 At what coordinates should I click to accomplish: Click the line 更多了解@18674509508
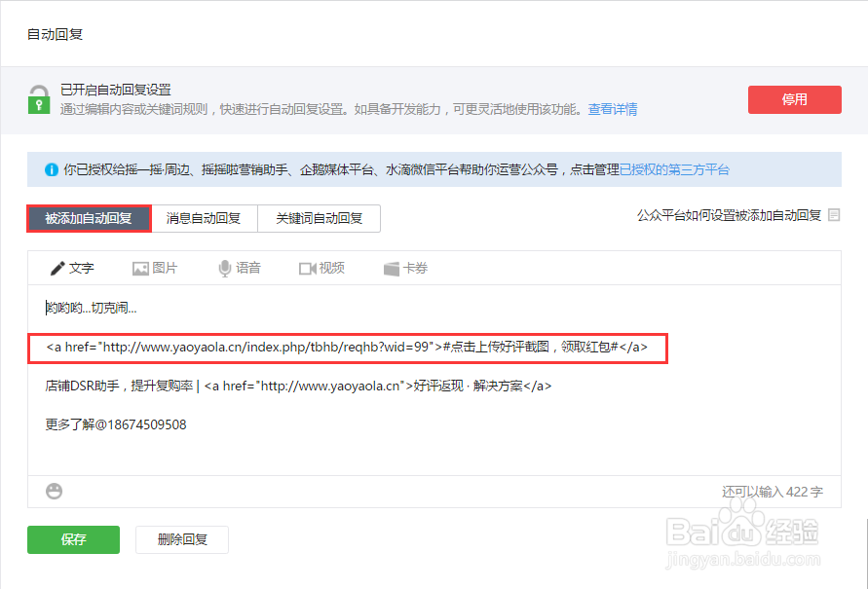(116, 424)
